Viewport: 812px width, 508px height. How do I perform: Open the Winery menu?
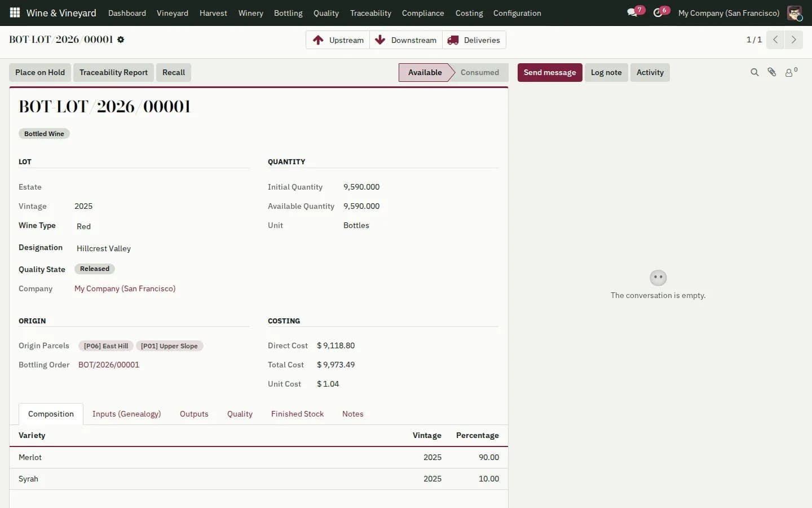[x=251, y=13]
